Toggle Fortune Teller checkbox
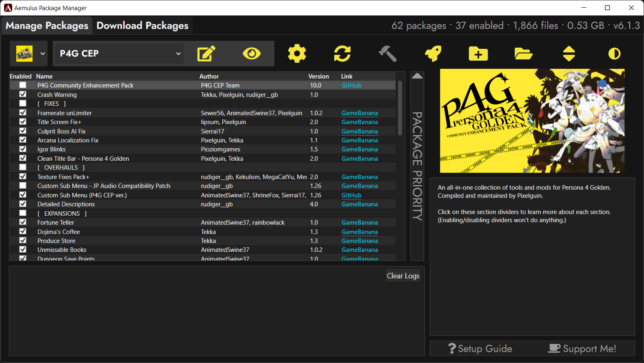 tap(23, 222)
